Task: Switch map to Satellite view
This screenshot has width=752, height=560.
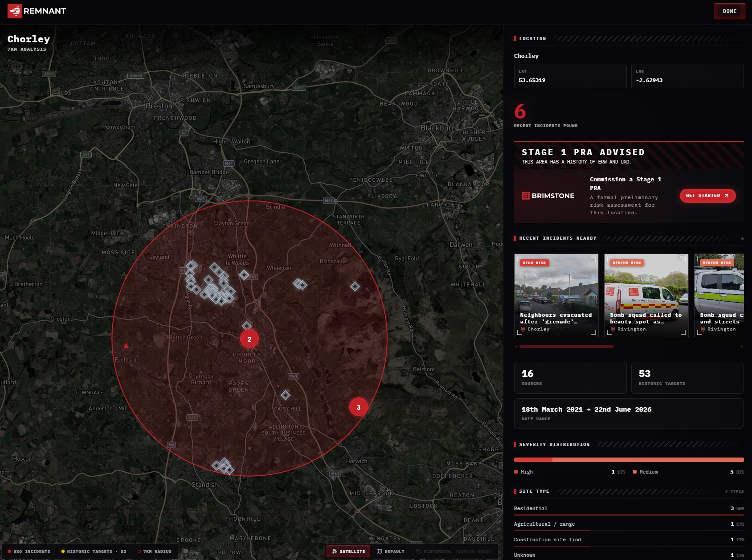Action: (x=348, y=551)
